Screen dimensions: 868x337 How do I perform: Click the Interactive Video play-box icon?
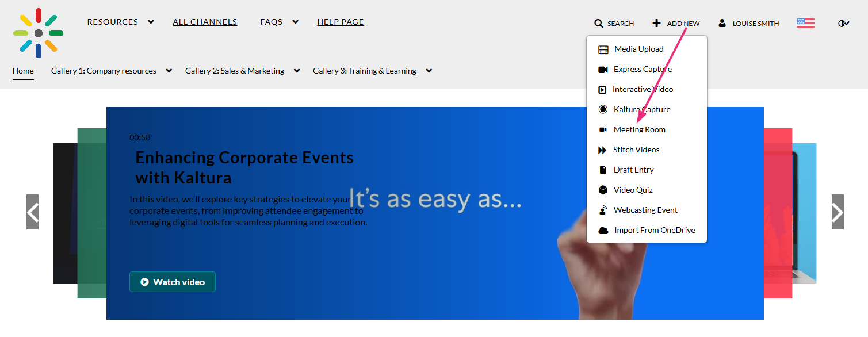click(602, 90)
